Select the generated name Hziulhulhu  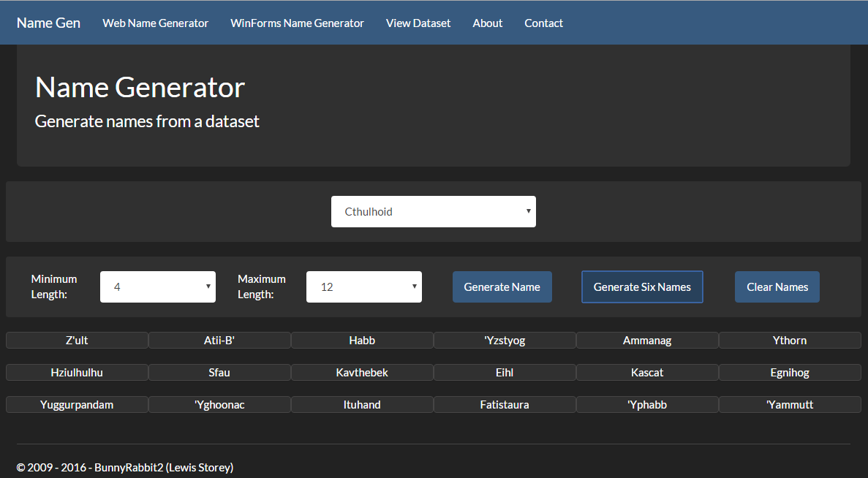coord(77,373)
